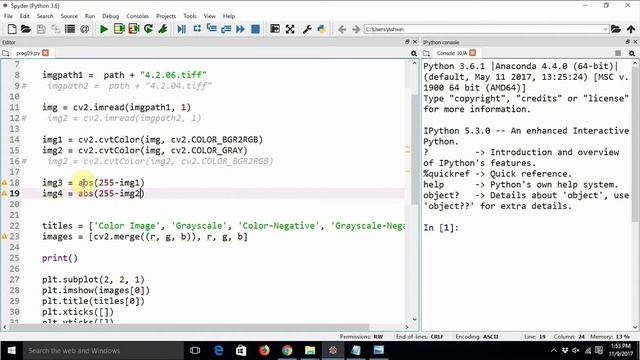This screenshot has height=360, width=640.
Task: Step over the current line in the debugger
Action: (197, 29)
